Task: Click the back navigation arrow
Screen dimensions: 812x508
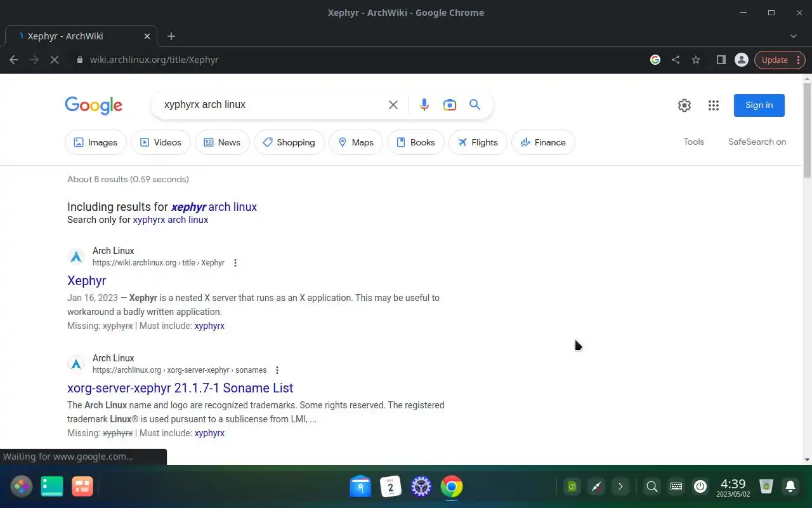Action: point(14,60)
